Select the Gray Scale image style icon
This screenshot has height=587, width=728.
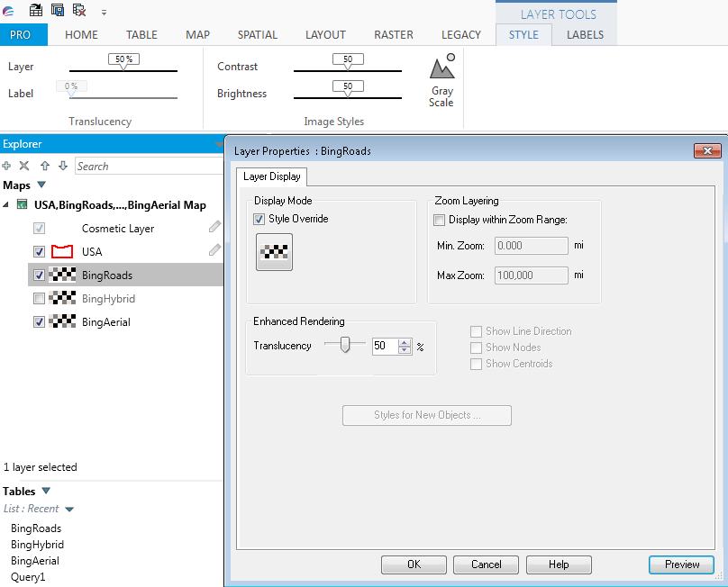pos(441,72)
